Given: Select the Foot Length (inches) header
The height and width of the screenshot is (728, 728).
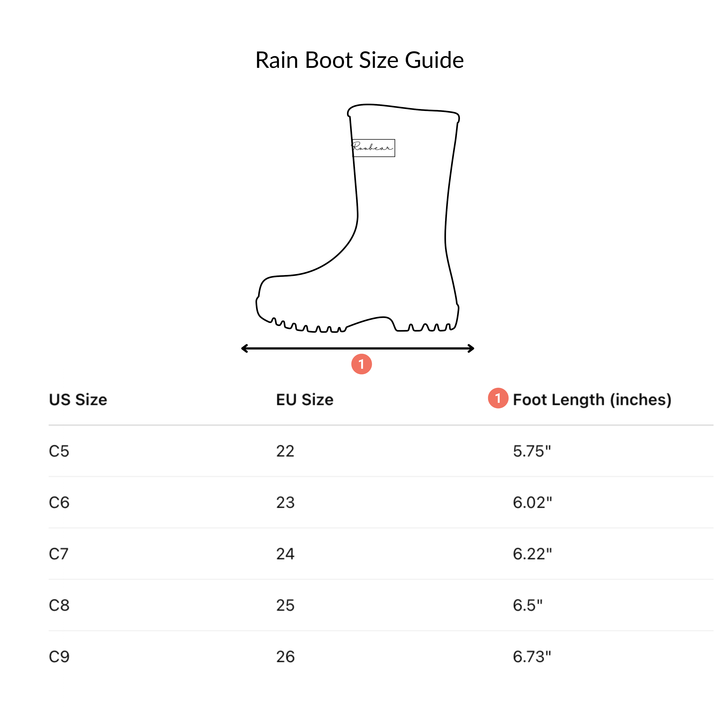Looking at the screenshot, I should tap(592, 400).
